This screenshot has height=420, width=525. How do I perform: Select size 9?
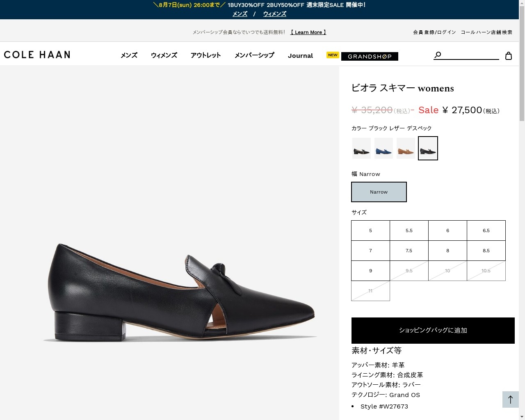coord(370,271)
